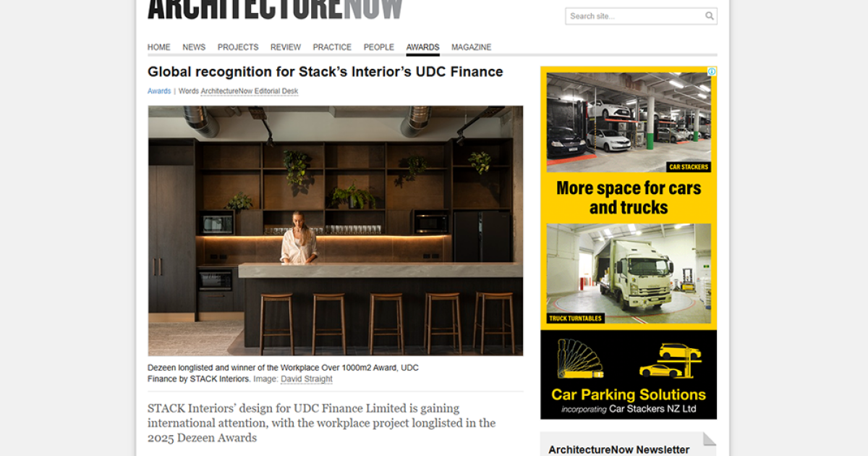Open the PRACTICE menu item
The image size is (868, 456).
click(x=332, y=46)
